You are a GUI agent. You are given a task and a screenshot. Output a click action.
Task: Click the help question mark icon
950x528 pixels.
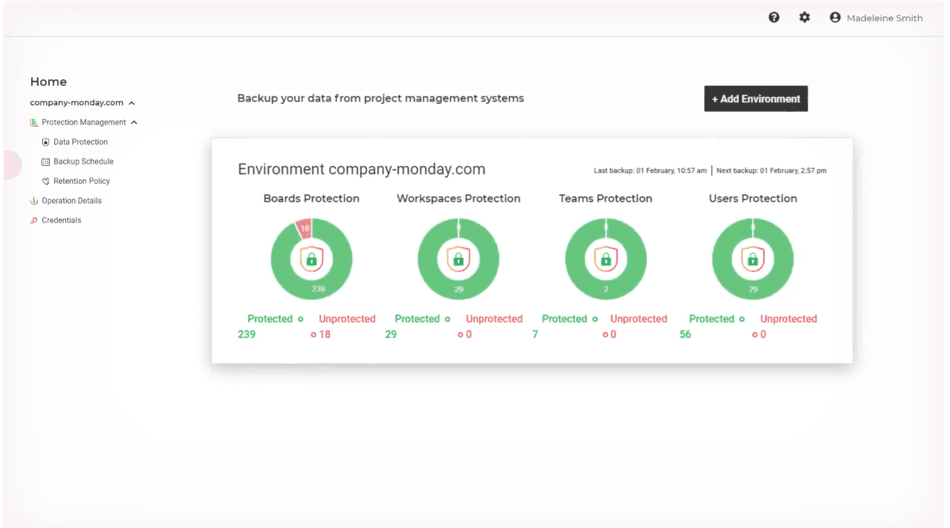[774, 17]
